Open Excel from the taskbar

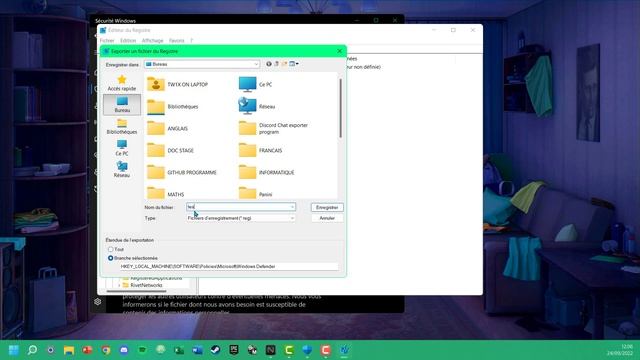tap(179, 350)
